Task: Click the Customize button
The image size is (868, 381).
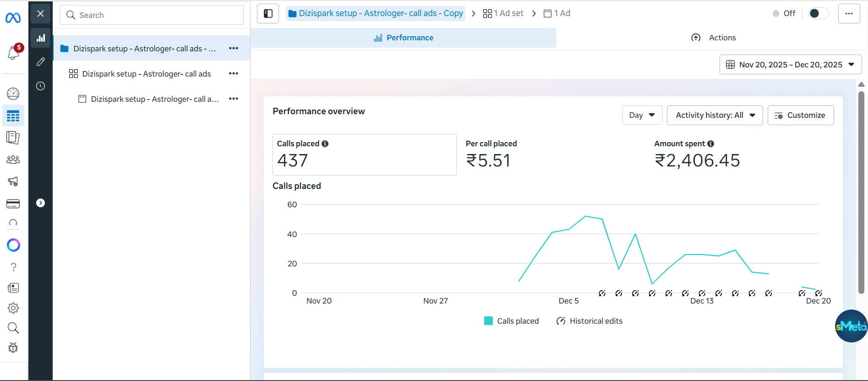Action: 800,115
